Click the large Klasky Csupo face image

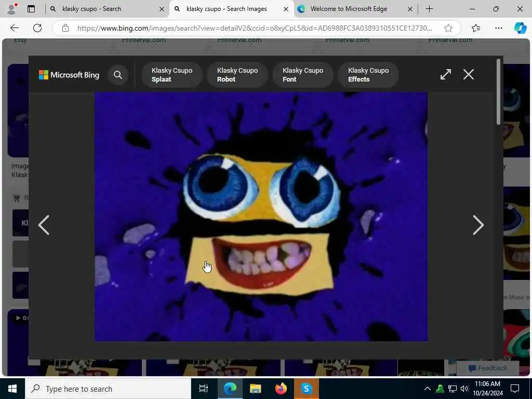pos(261,217)
